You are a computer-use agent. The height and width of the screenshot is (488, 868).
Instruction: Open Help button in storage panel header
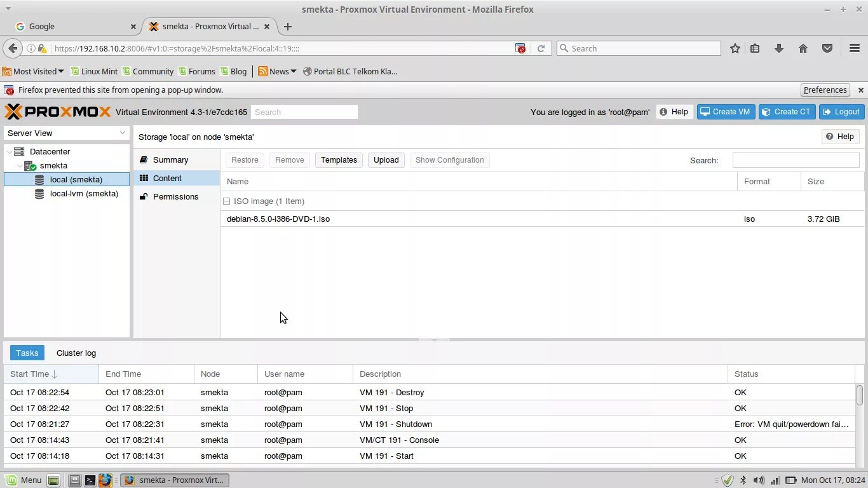pos(840,137)
